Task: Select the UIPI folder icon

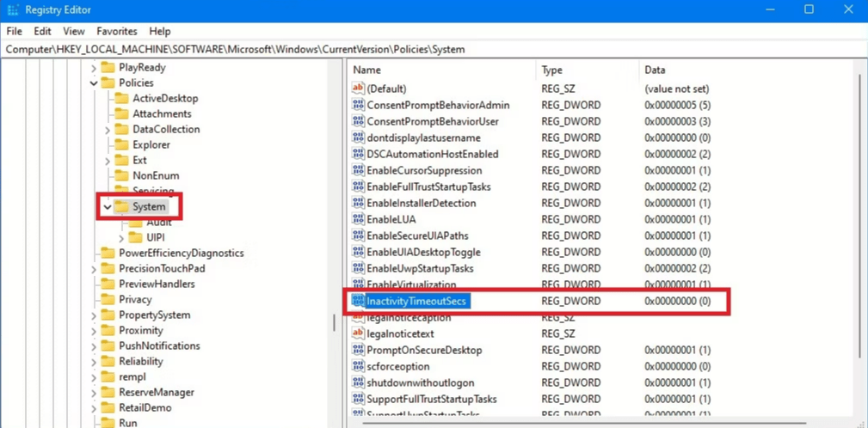Action: click(x=135, y=238)
